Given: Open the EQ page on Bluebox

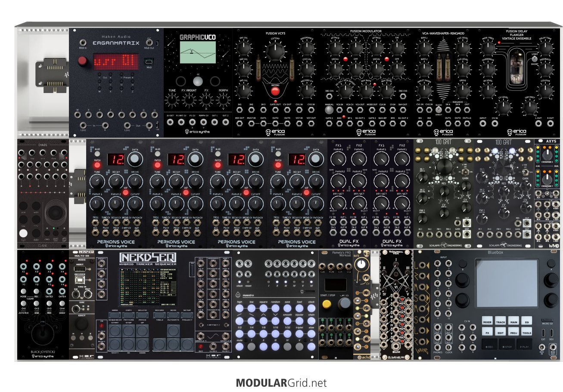Looking at the screenshot, I should click(527, 321).
